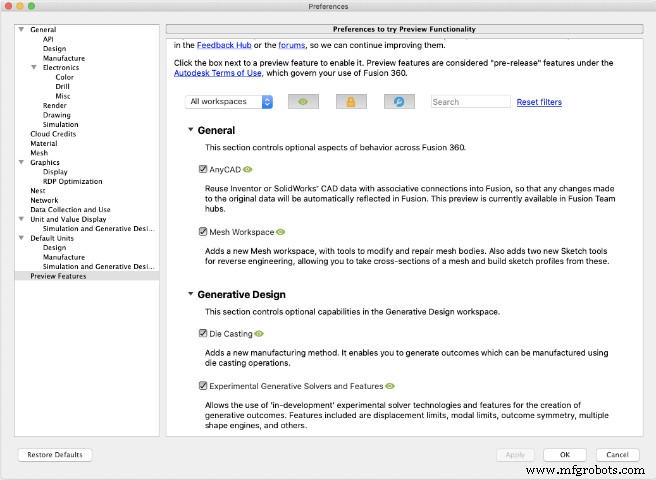
Task: Open the All workspaces dropdown
Action: (229, 102)
